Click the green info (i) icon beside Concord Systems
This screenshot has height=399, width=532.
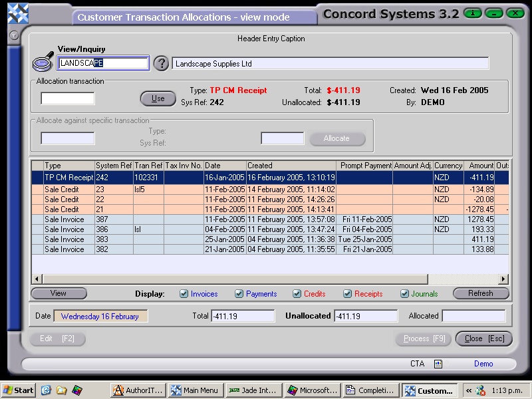click(x=472, y=13)
